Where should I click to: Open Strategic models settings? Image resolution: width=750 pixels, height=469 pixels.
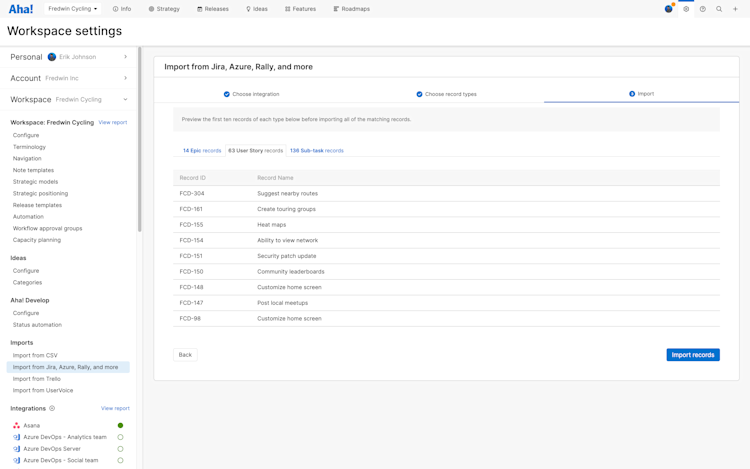[x=35, y=182]
